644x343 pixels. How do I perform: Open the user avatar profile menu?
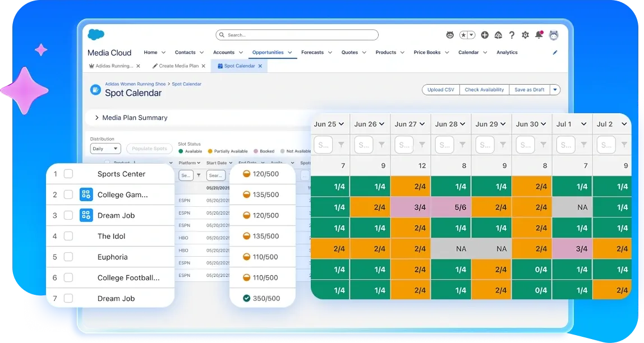(554, 35)
